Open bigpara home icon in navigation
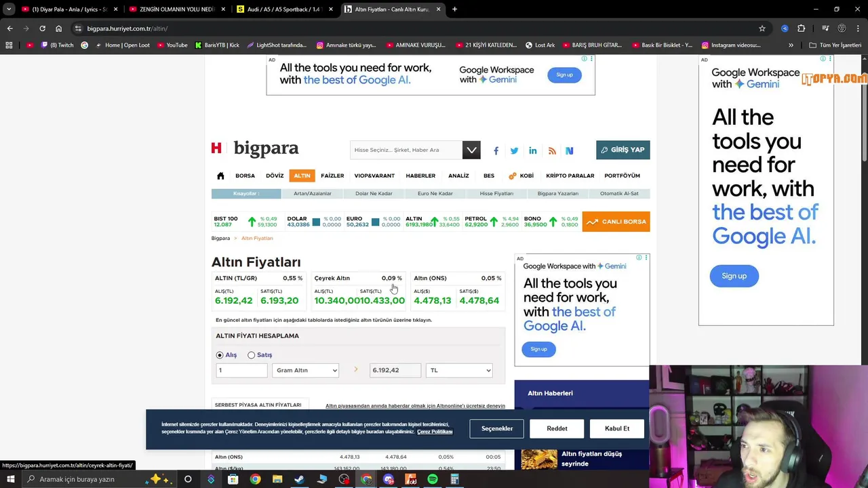 point(220,176)
